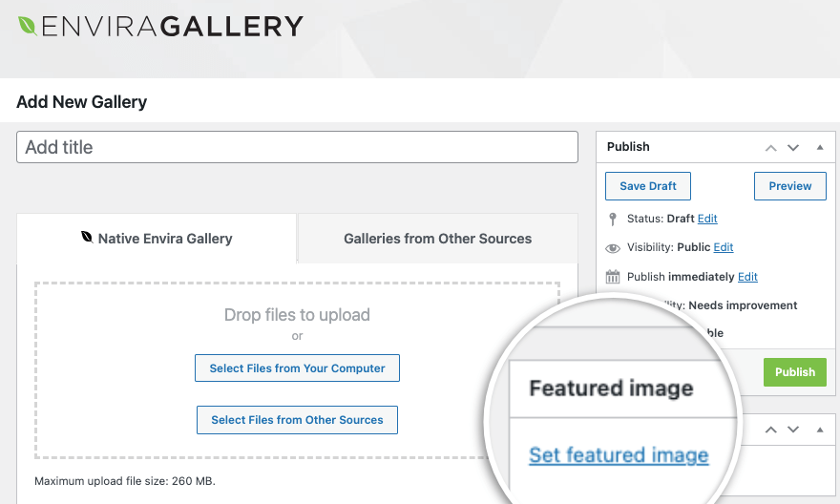Click the Envira Gallery leaf logo
Image resolution: width=840 pixels, height=504 pixels.
(27, 26)
